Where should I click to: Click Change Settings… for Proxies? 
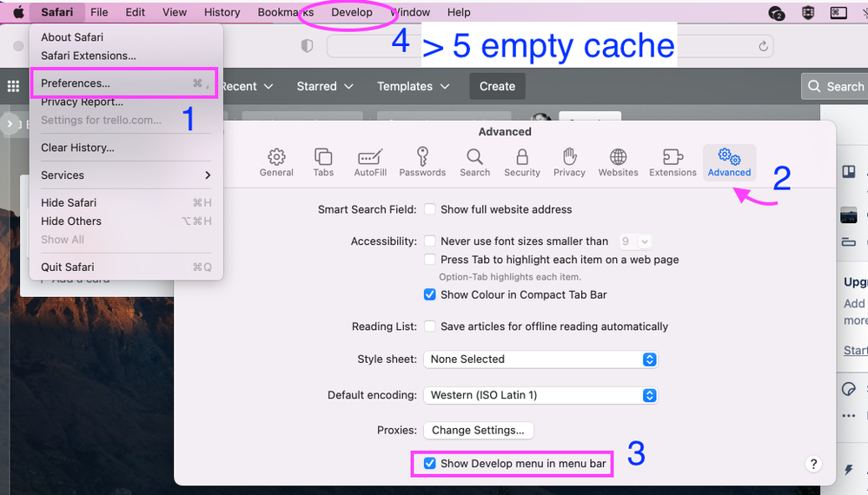[478, 430]
